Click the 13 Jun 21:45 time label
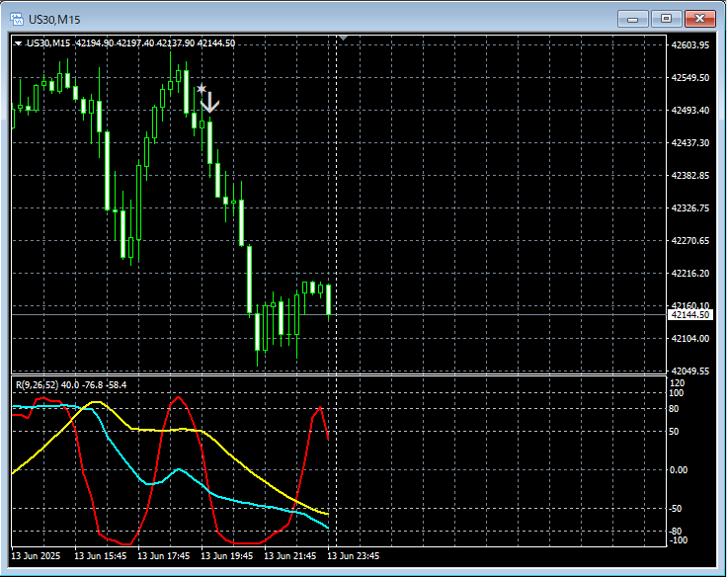This screenshot has height=577, width=728. (x=289, y=555)
